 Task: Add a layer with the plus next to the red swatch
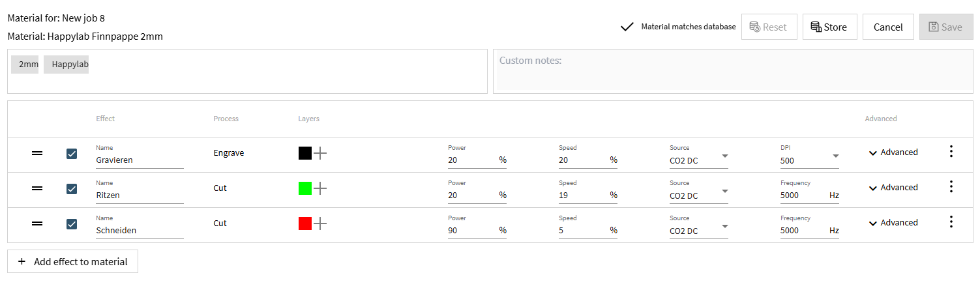pos(320,223)
